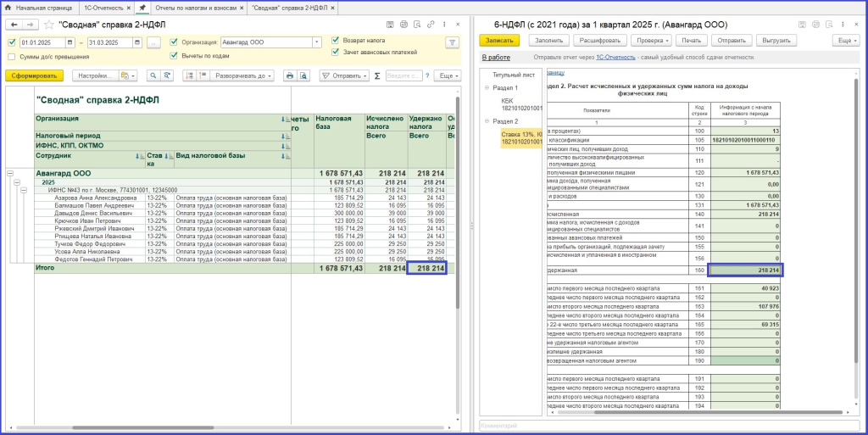This screenshot has height=435, width=868.
Task: Collapse the Авангард ООО group row
Action: point(11,174)
